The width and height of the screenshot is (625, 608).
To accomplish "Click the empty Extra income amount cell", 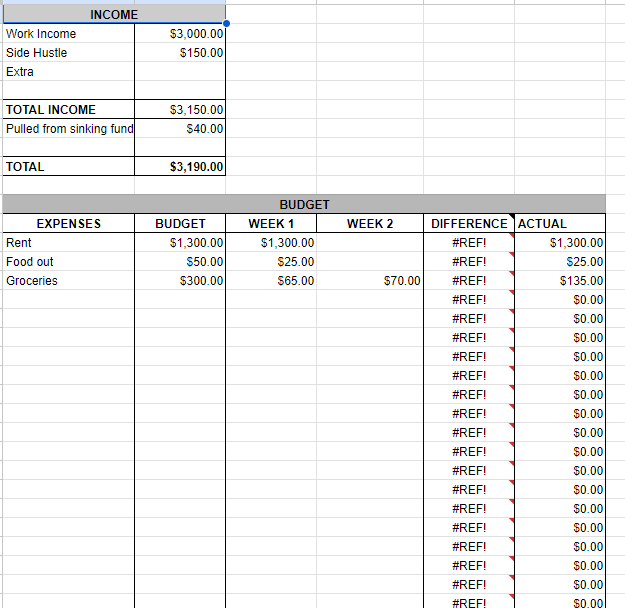I will (x=180, y=72).
